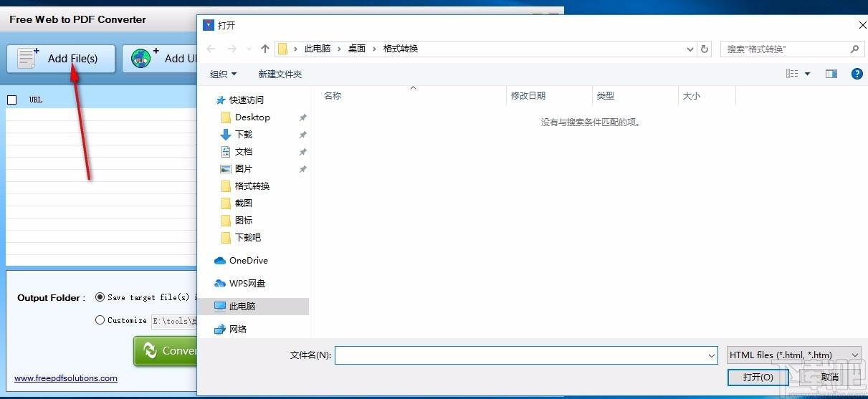Select 快速访问 in navigation pane
This screenshot has width=868, height=399.
[247, 100]
